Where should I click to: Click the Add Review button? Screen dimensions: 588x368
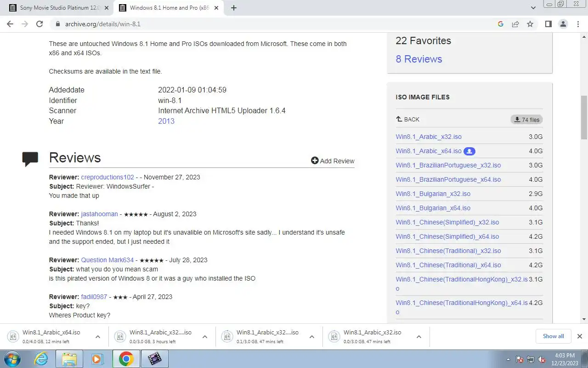[x=333, y=161]
